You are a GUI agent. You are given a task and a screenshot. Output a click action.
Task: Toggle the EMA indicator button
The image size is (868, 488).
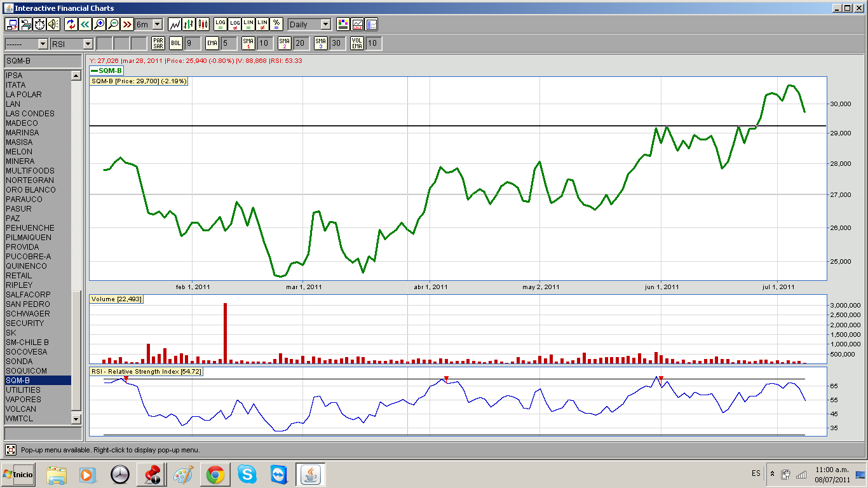[212, 43]
